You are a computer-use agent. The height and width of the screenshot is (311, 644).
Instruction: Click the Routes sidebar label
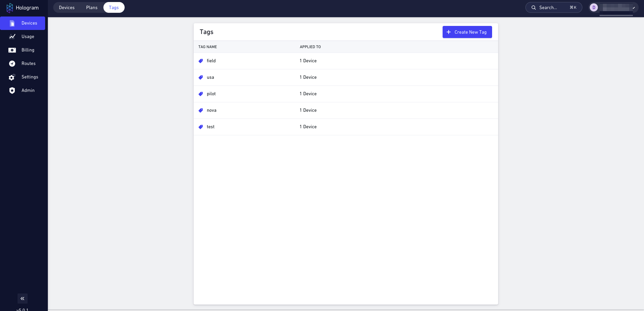tap(29, 64)
